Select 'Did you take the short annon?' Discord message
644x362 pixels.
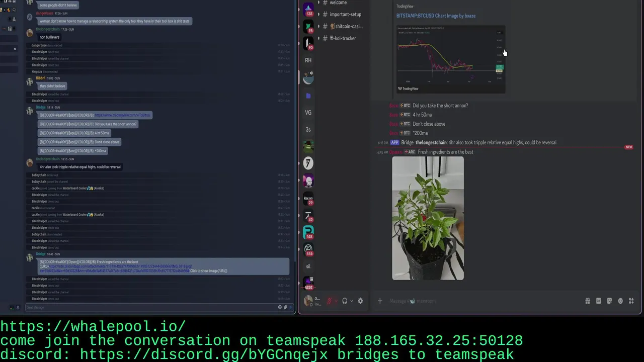click(440, 106)
